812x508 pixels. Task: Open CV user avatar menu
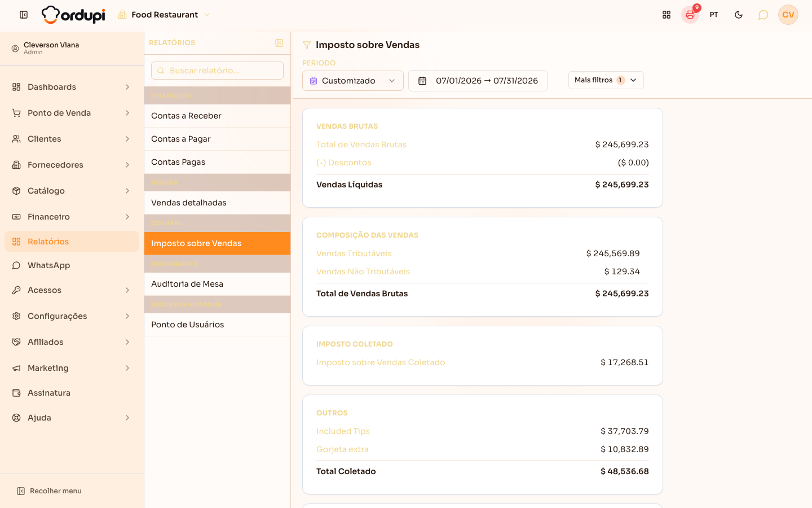point(788,15)
